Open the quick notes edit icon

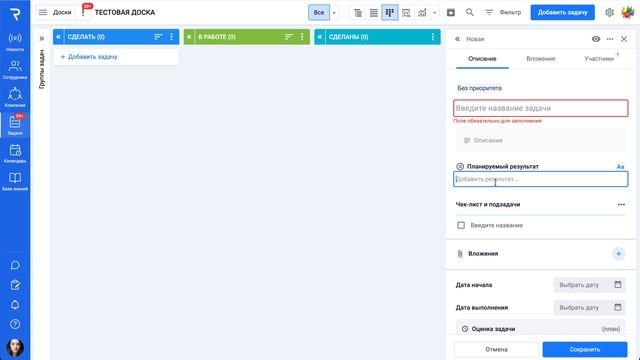15,285
